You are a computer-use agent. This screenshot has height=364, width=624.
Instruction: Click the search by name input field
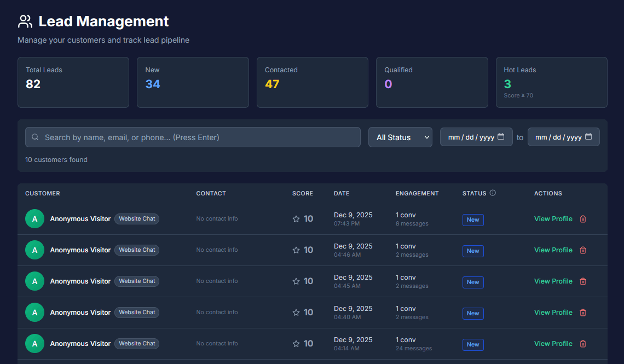pos(192,137)
